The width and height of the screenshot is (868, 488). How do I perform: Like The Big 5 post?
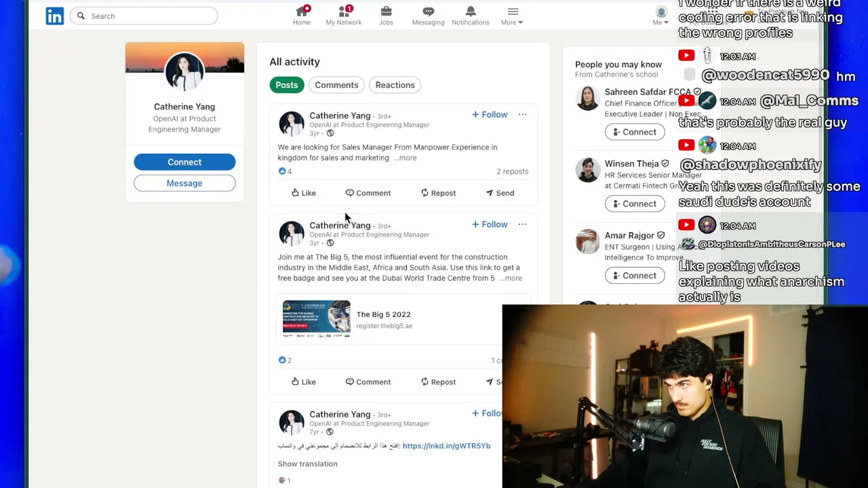(x=303, y=382)
